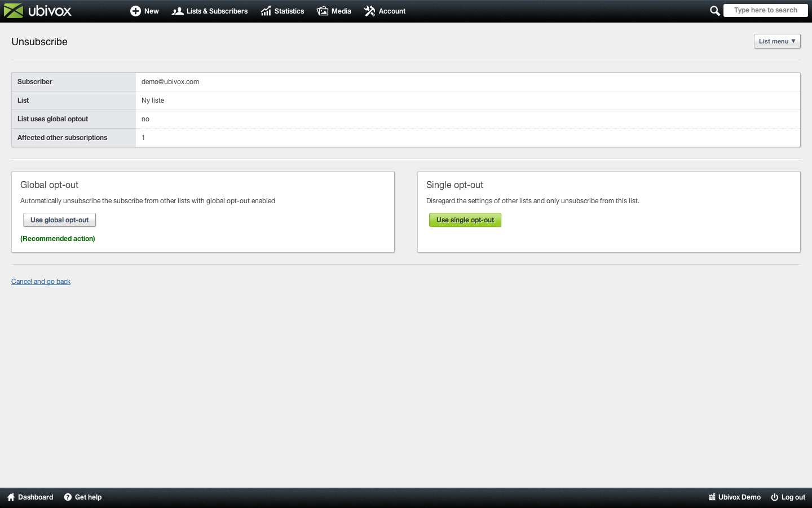Viewport: 812px width, 508px height.
Task: Click the power icon beside Log out
Action: [x=775, y=497]
